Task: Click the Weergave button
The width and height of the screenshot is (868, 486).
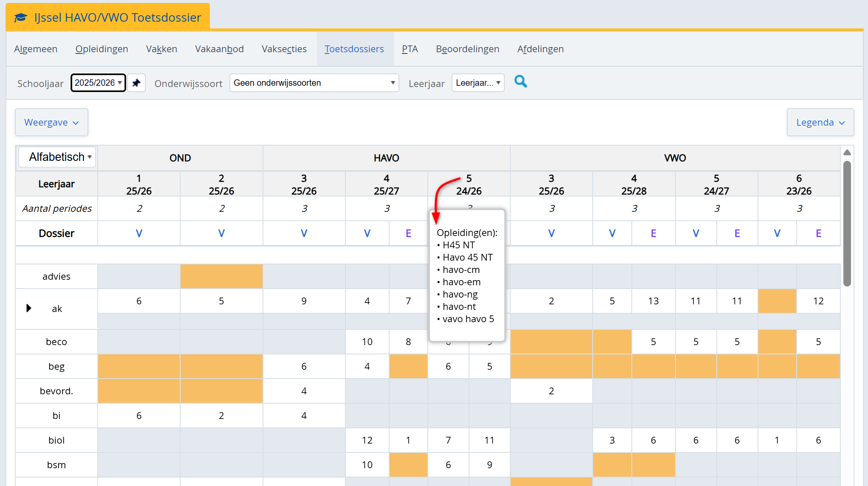Action: pyautogui.click(x=51, y=123)
